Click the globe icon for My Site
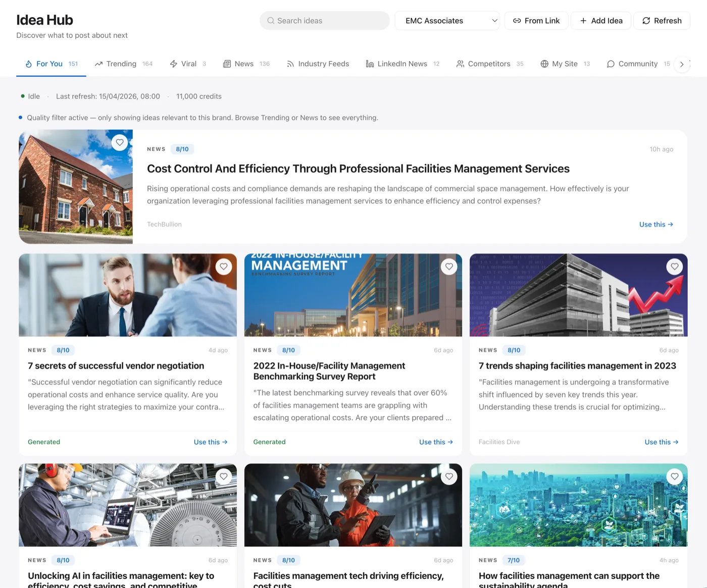The image size is (707, 588). point(544,64)
